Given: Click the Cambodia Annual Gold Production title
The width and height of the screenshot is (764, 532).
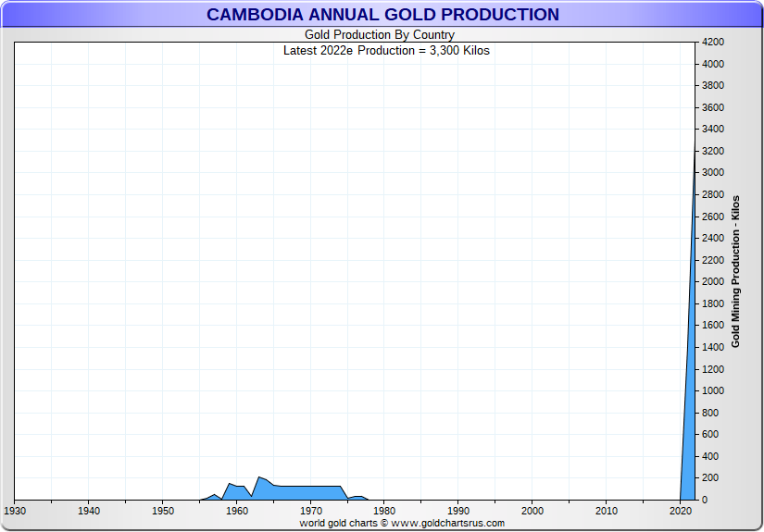Looking at the screenshot, I should (x=382, y=15).
